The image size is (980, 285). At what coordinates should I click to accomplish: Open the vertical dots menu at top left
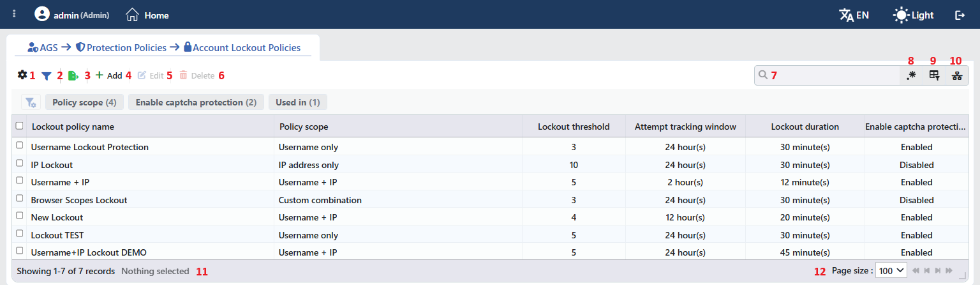[x=14, y=14]
